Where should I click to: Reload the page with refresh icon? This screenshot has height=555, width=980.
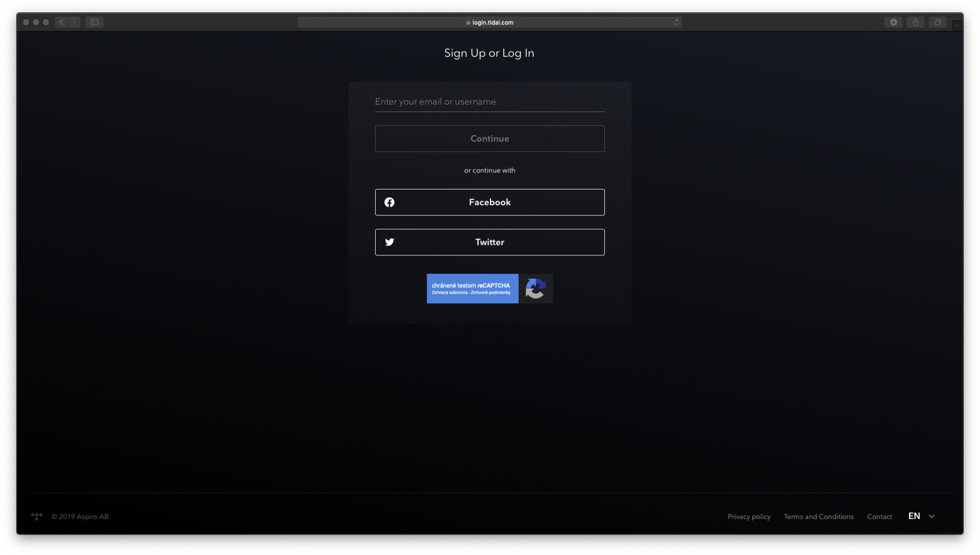[x=676, y=22]
